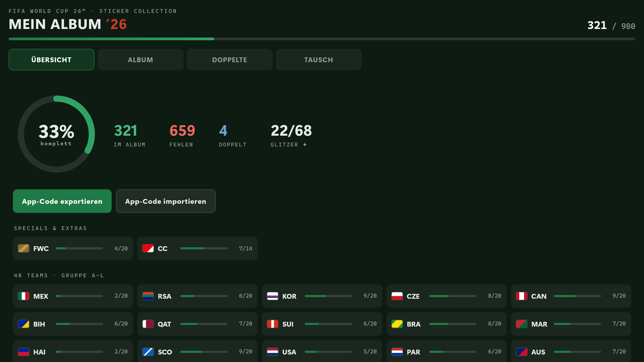Click the PAR flag icon
The width and height of the screenshot is (644, 362).
point(397,352)
